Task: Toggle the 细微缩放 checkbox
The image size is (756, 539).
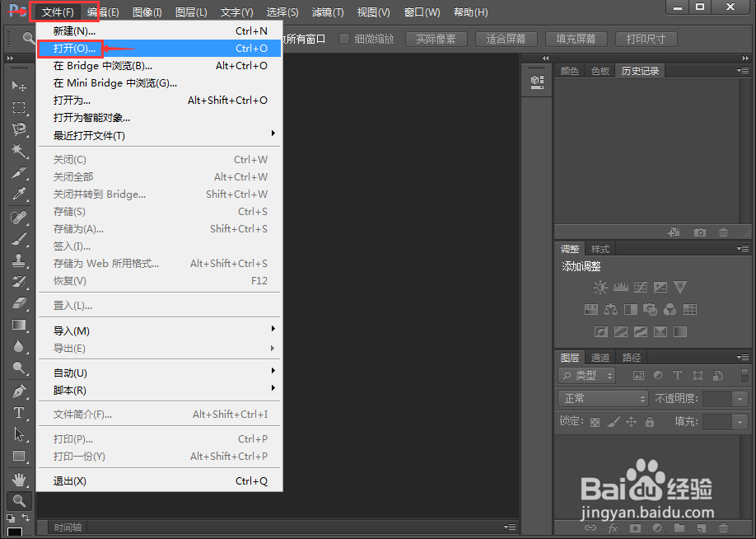Action: pyautogui.click(x=344, y=39)
